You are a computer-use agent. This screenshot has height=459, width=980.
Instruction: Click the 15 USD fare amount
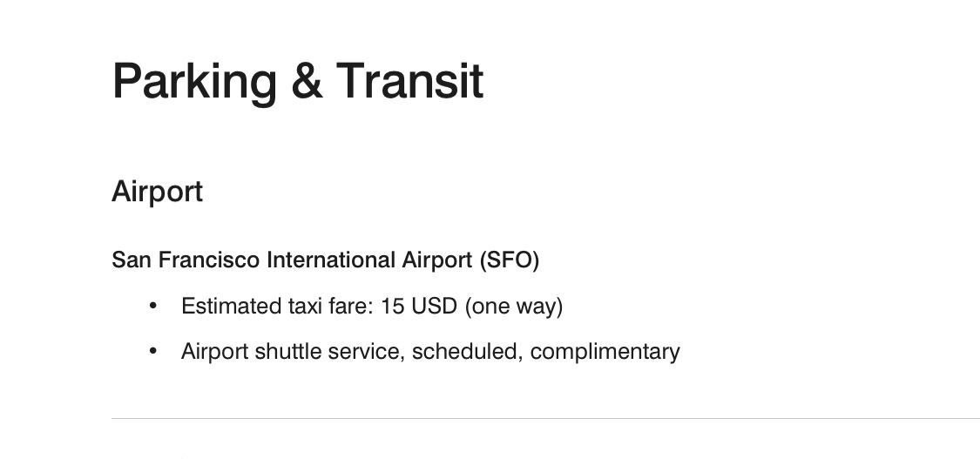419,306
